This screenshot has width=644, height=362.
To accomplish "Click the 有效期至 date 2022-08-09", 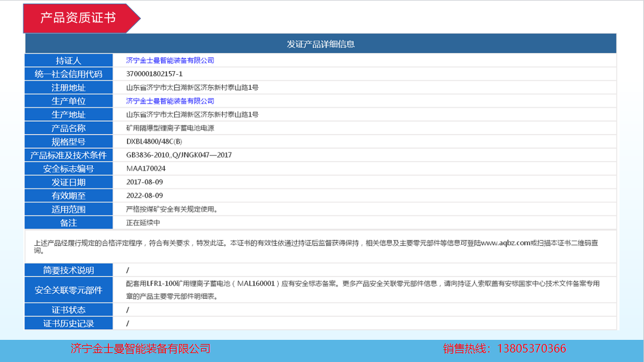I will point(145,196).
